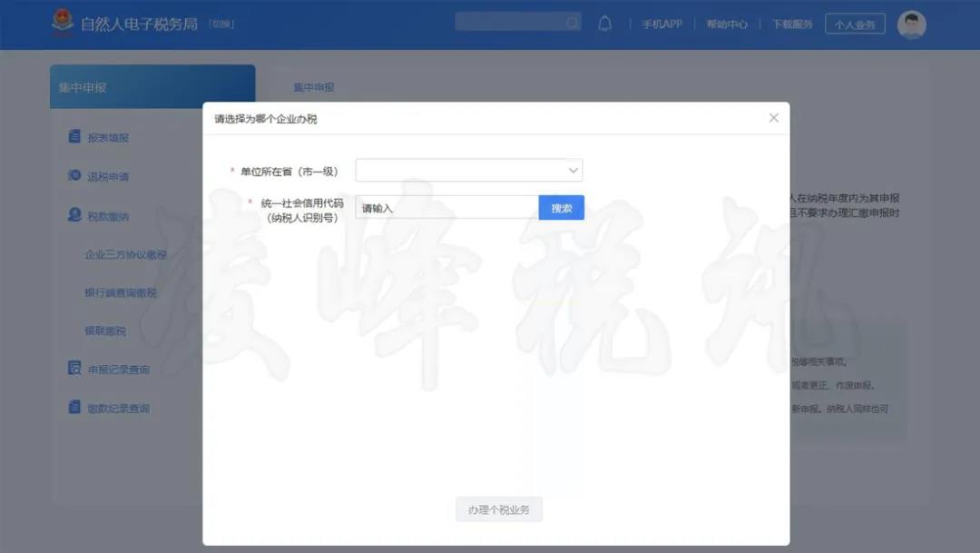Click 税款缴纳 sidebar icon
Viewport: 980px width, 553px height.
74,215
